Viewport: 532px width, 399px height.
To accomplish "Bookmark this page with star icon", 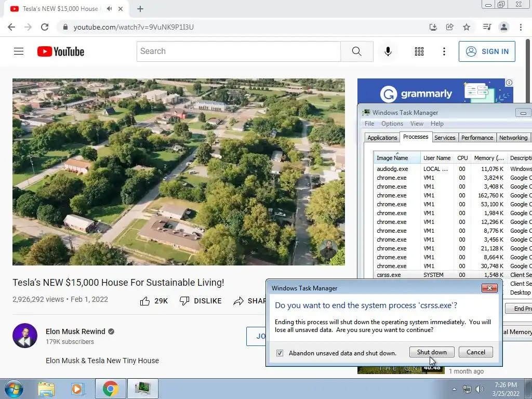I will 467,27.
